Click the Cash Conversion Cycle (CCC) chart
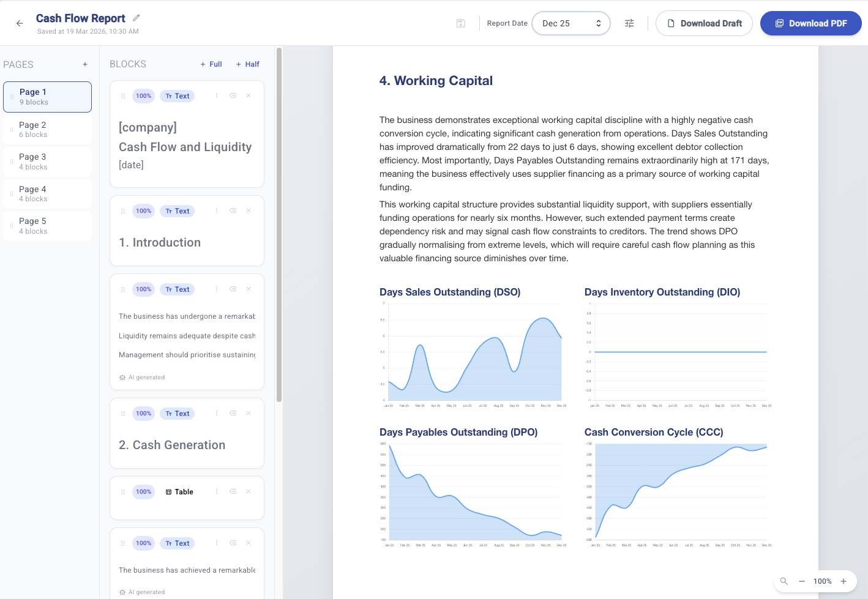The width and height of the screenshot is (868, 599). [678, 494]
